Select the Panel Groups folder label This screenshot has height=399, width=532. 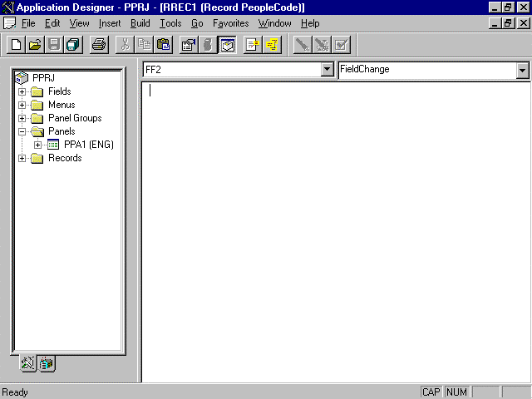pos(75,118)
